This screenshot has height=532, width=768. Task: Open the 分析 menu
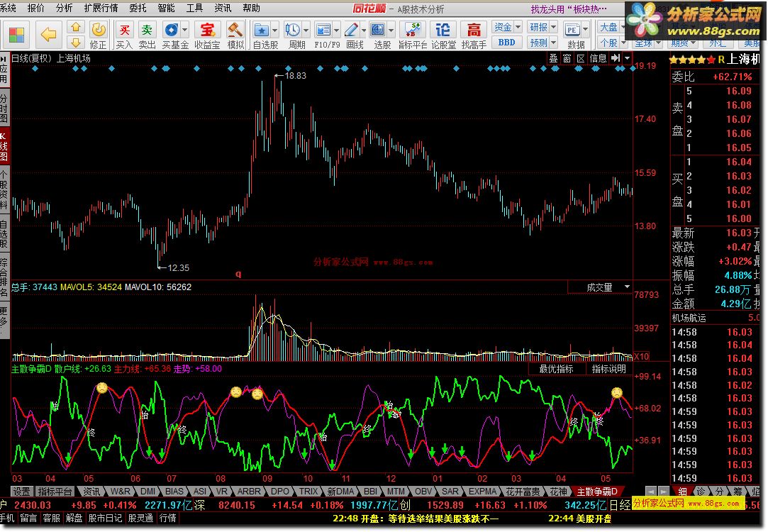click(64, 8)
